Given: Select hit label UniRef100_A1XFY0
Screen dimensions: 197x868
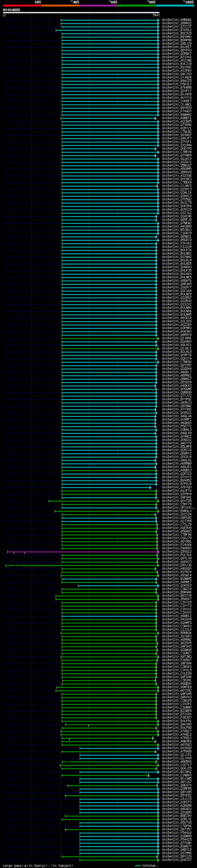Looking at the screenshot, I should (177, 491).
